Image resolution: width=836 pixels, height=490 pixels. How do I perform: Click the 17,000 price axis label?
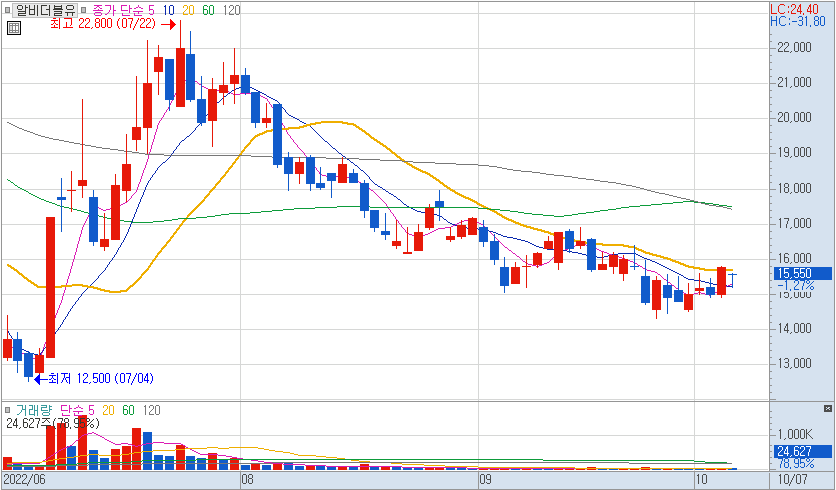(x=794, y=223)
